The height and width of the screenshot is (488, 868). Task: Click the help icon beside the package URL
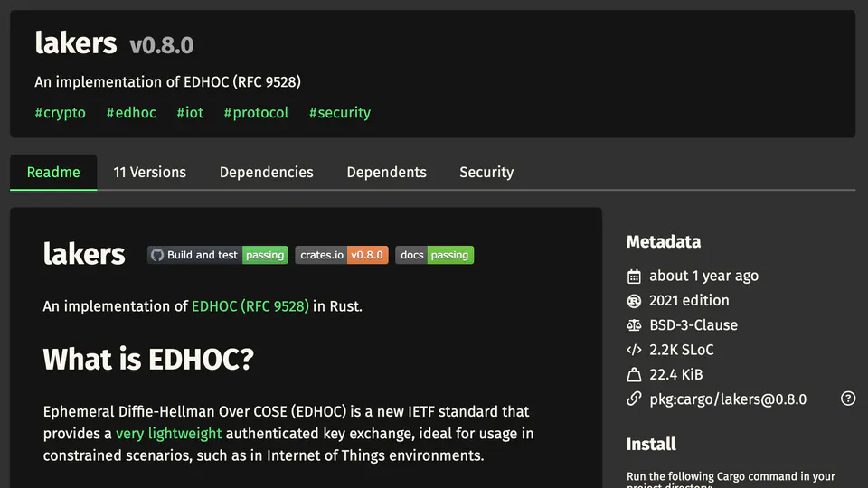coord(847,399)
